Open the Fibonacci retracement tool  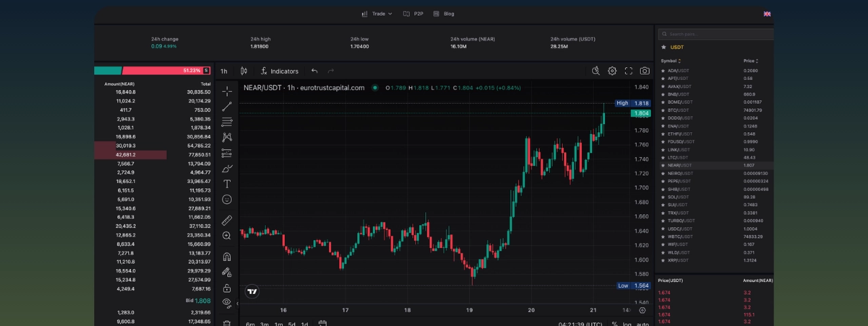coord(227,122)
